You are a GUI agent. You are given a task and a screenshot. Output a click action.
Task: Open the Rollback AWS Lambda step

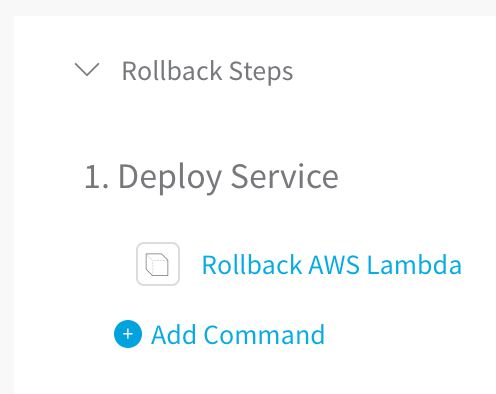point(332,265)
